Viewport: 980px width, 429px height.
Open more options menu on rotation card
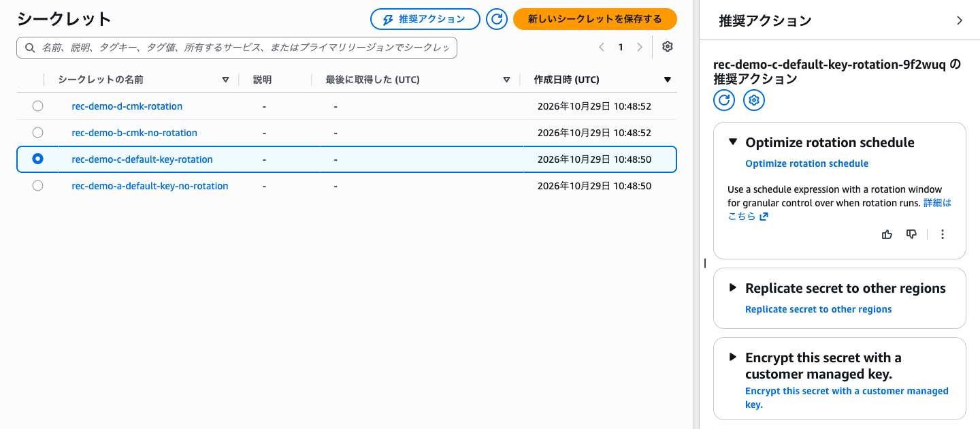943,234
